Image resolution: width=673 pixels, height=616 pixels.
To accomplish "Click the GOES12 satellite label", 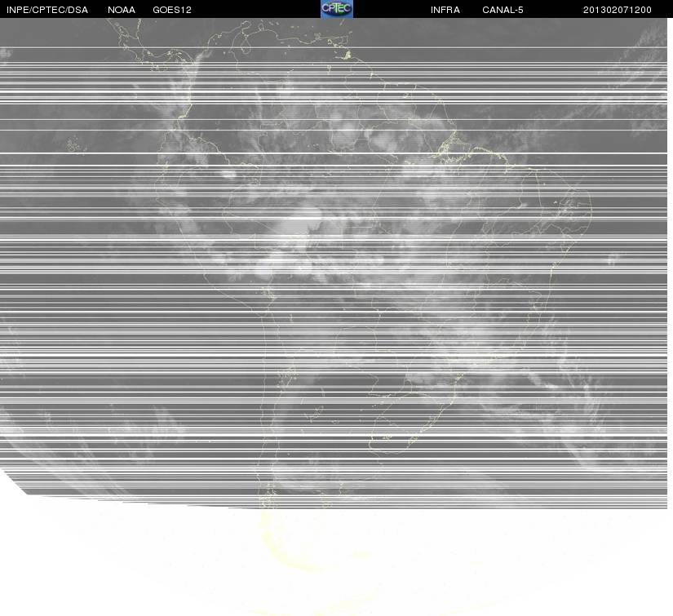I will click(172, 10).
